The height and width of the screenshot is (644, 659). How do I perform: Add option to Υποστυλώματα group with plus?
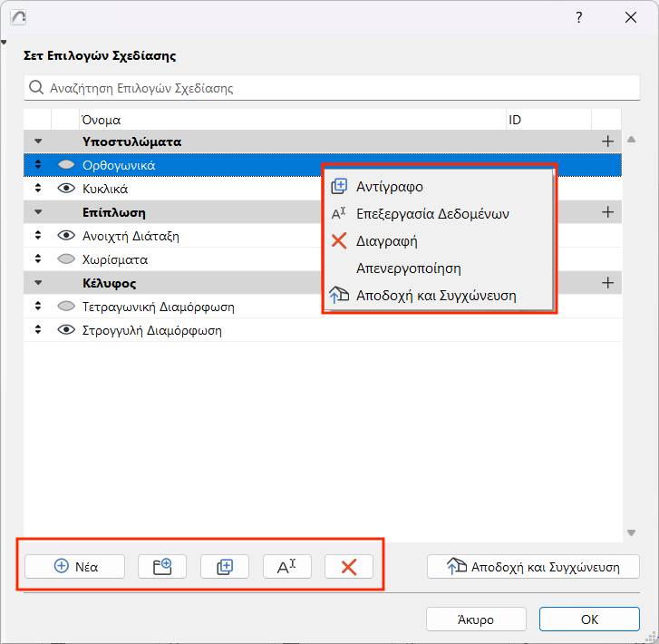click(x=607, y=141)
